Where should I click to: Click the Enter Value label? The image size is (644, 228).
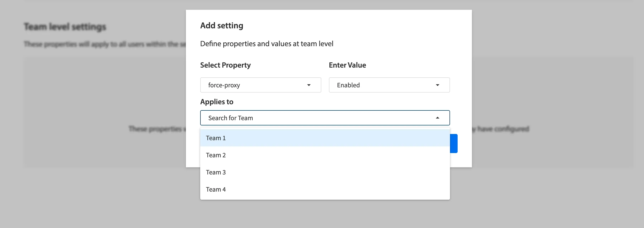[347, 65]
